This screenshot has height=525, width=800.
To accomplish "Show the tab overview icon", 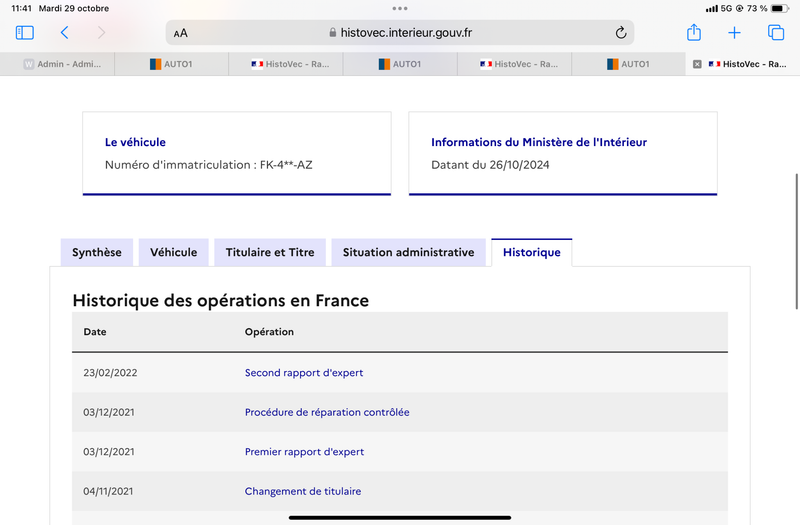I will coord(776,33).
